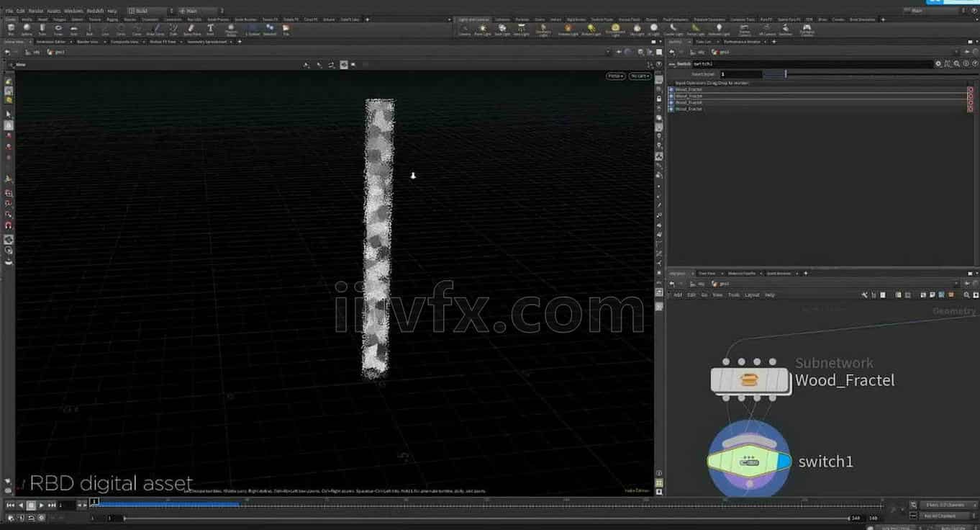Image resolution: width=980 pixels, height=530 pixels.
Task: Jump to the first frame
Action: pyautogui.click(x=10, y=506)
